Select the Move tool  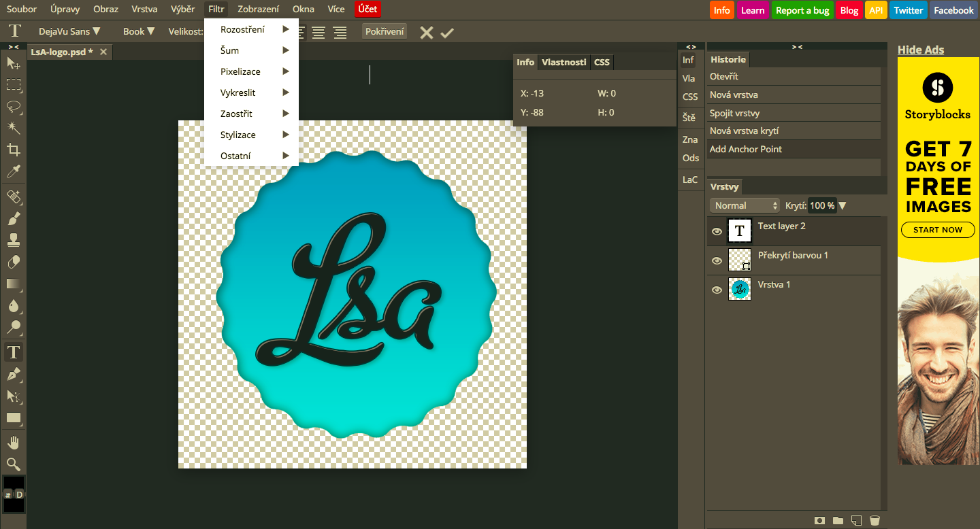(x=14, y=65)
